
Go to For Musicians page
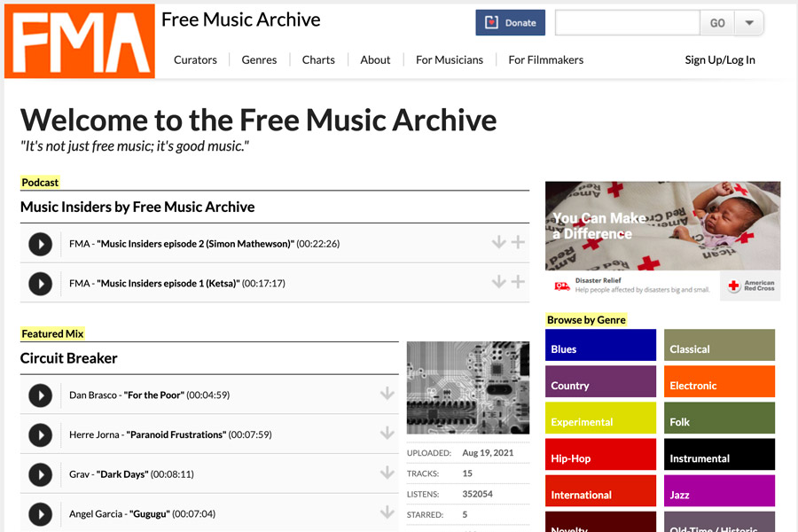450,60
